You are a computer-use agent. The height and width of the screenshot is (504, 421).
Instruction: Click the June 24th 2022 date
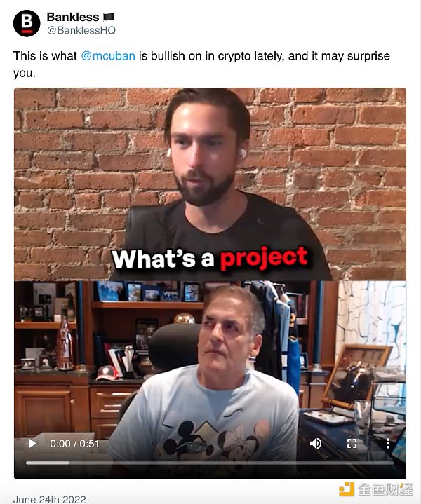click(50, 499)
